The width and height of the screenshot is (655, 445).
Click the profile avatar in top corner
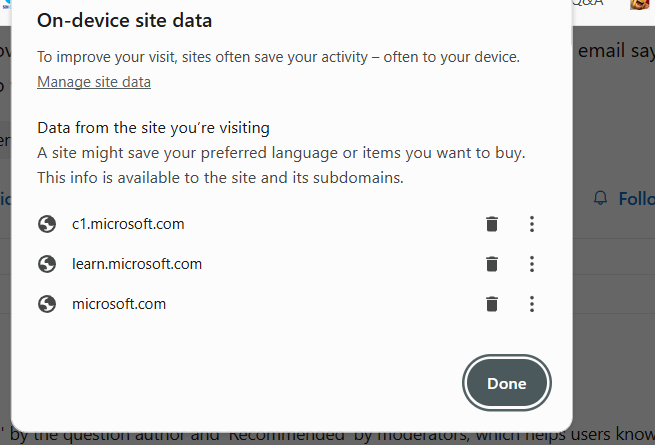[x=640, y=4]
